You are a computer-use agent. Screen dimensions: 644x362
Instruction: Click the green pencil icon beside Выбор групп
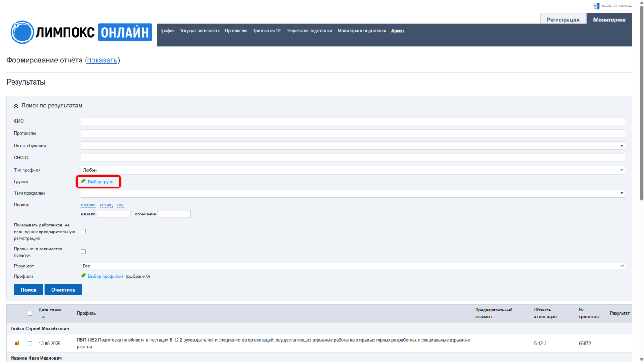coord(83,181)
